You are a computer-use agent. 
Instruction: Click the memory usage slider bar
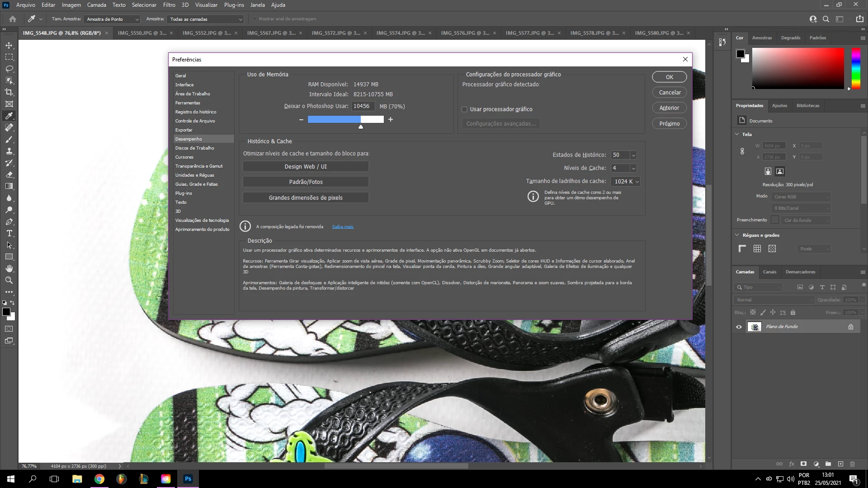point(345,119)
